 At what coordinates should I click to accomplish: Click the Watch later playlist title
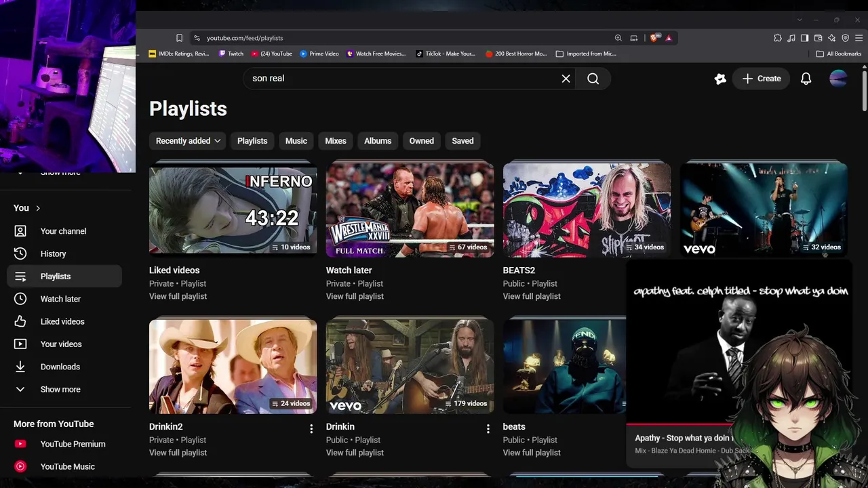pyautogui.click(x=349, y=270)
